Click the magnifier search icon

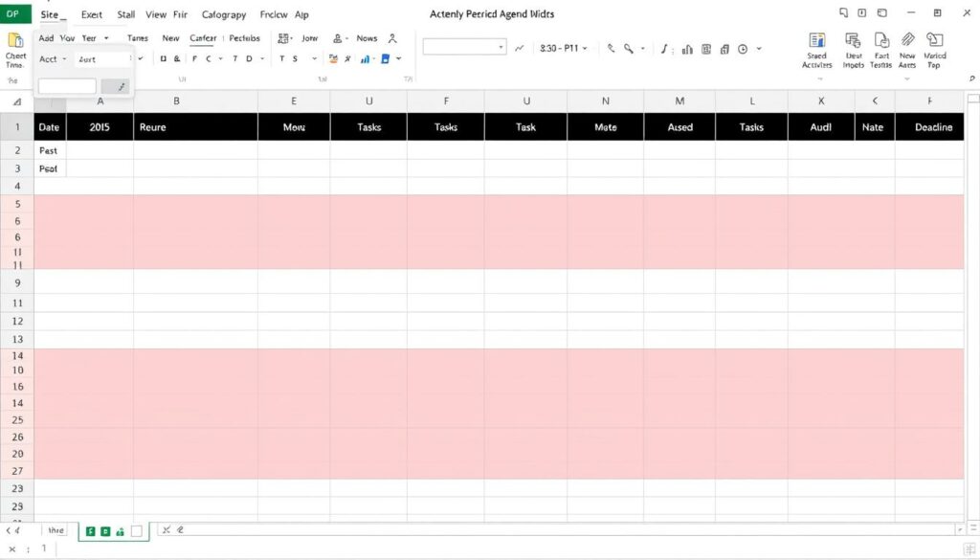click(629, 49)
